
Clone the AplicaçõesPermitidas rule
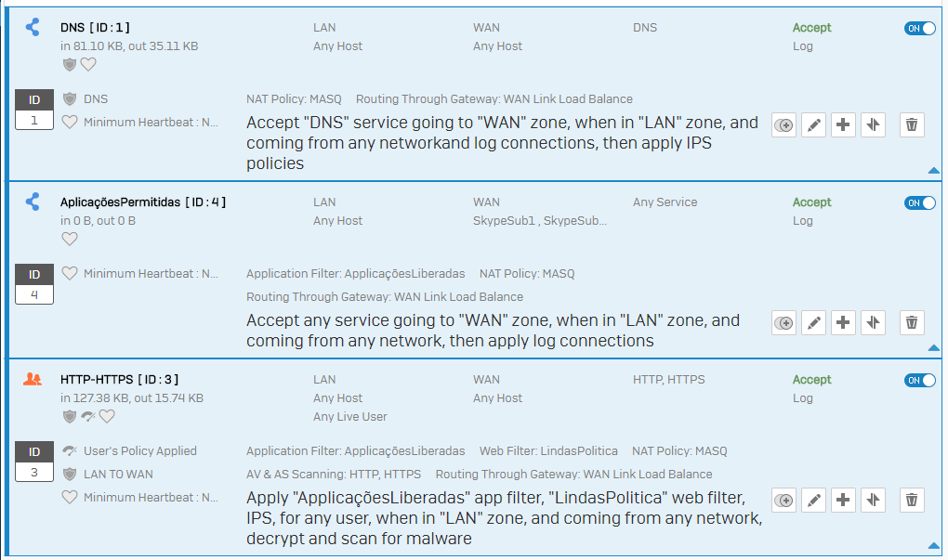click(783, 322)
